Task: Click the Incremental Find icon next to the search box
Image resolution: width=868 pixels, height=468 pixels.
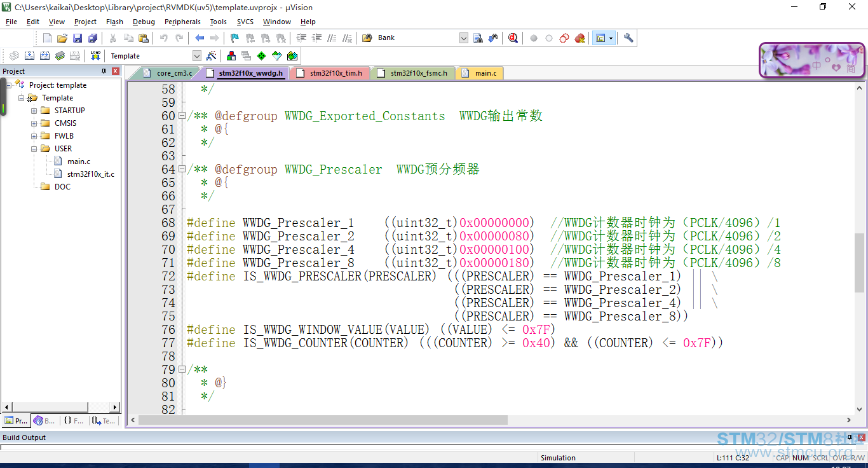Action: pyautogui.click(x=493, y=38)
